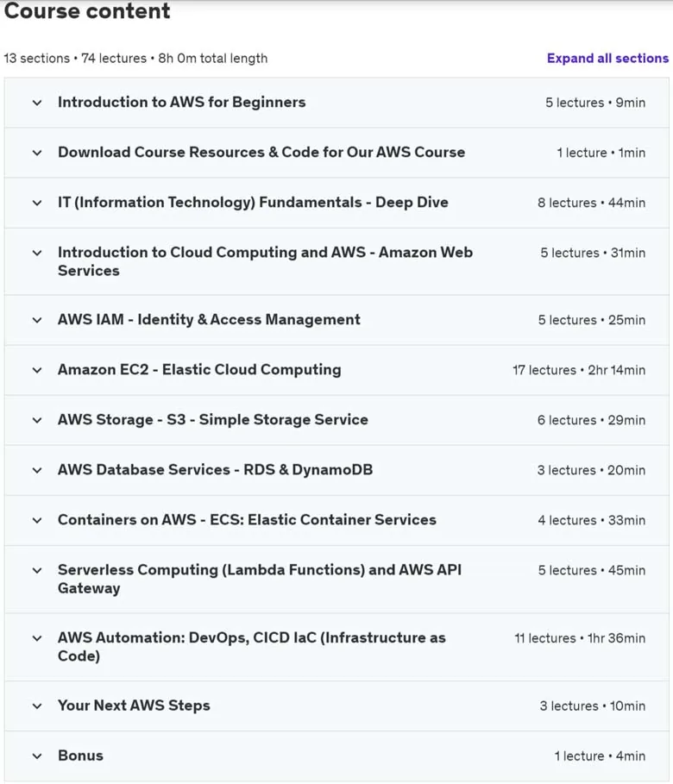Click chevron beside Download Course Resources section

tap(37, 153)
